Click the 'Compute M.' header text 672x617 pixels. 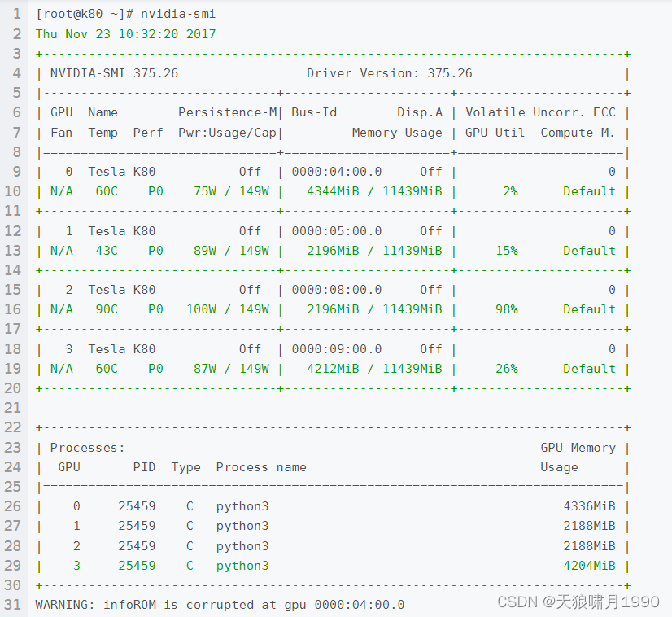[578, 133]
